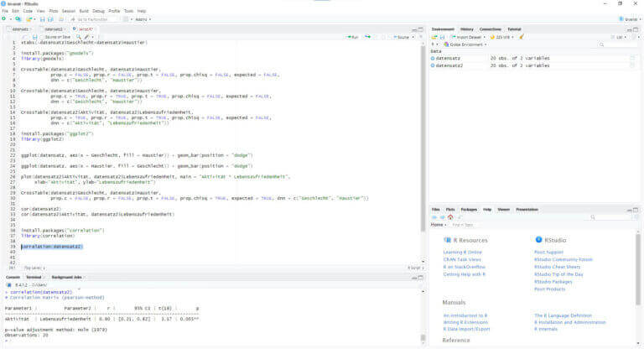Image resolution: width=644 pixels, height=349 pixels.
Task: Open the datensatz2 view via its table icon
Action: pyautogui.click(x=632, y=65)
